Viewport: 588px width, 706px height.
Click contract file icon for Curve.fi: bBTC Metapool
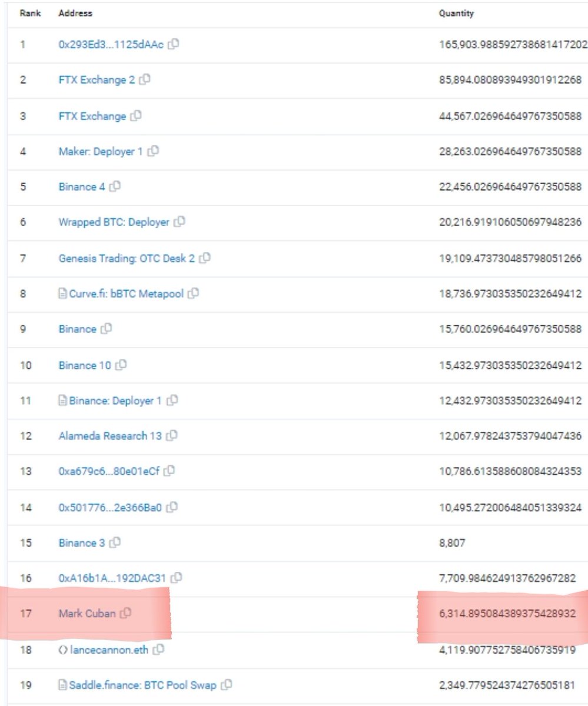pos(62,294)
